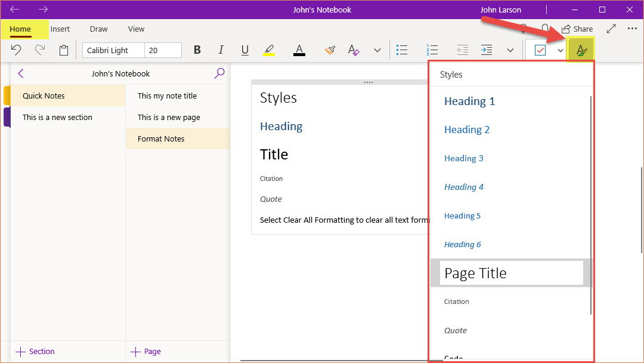
Task: Click the Clear Formatting icon
Action: 354,51
